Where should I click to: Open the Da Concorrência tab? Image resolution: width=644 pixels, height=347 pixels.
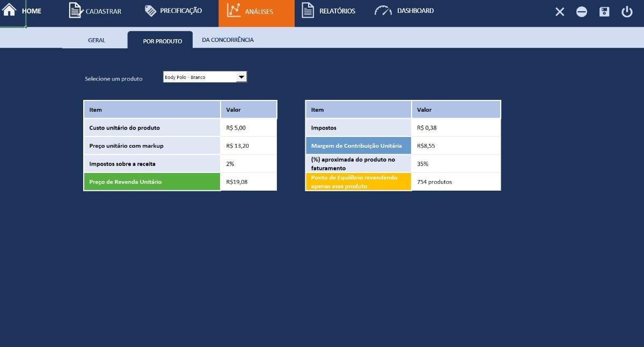tap(228, 40)
